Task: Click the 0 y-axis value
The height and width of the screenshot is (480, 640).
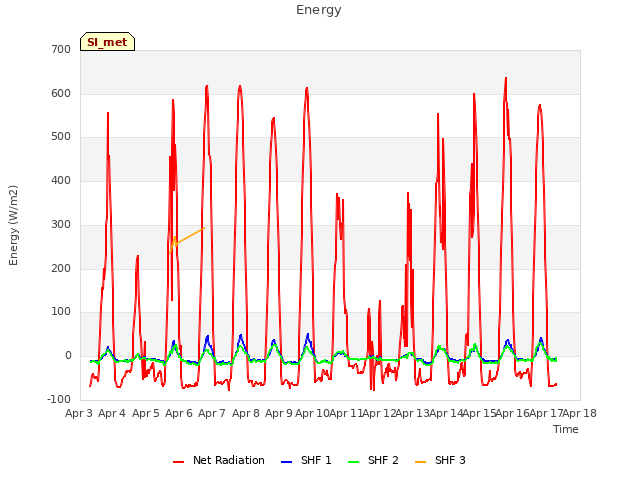Action: tap(68, 356)
